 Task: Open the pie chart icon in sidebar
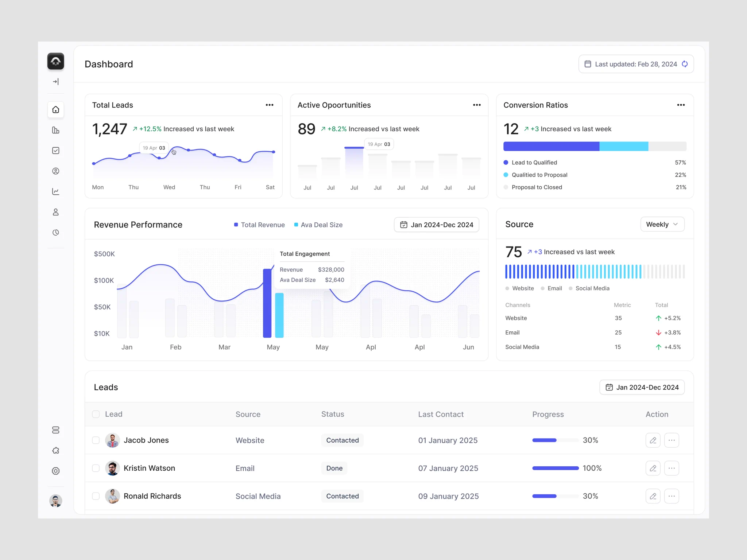pos(56,233)
